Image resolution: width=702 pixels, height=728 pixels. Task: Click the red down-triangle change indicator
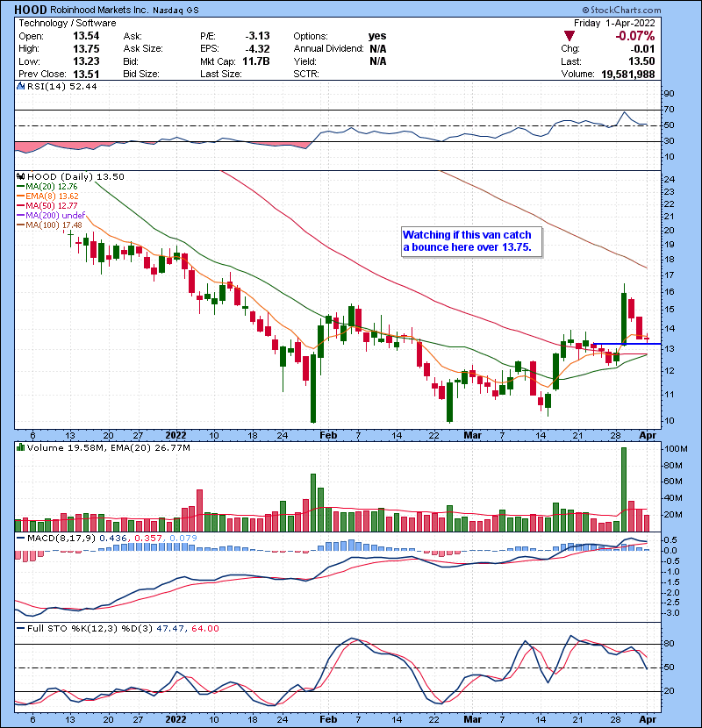pyautogui.click(x=569, y=36)
